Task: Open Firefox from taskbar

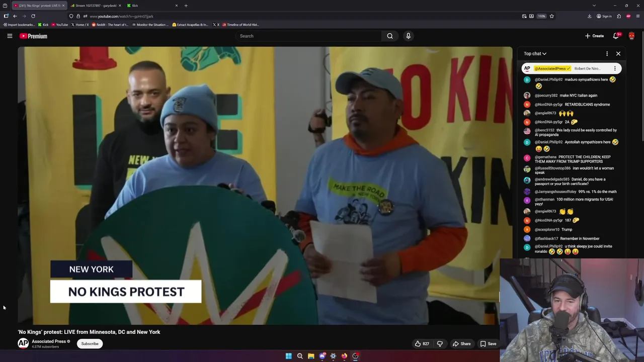Action: (x=344, y=356)
